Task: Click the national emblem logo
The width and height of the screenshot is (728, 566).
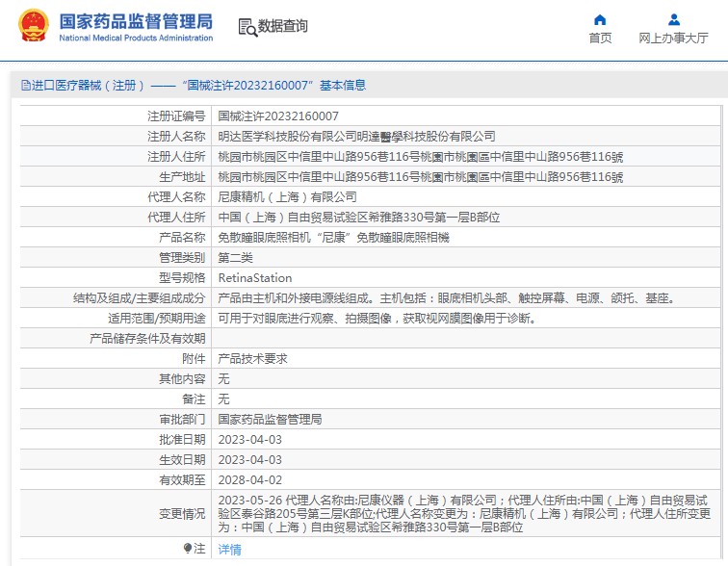Action: pos(34,26)
